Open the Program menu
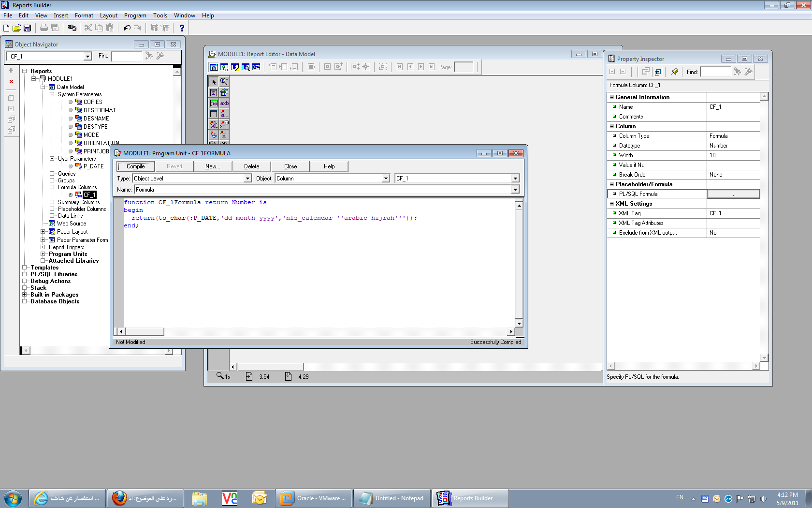 135,15
